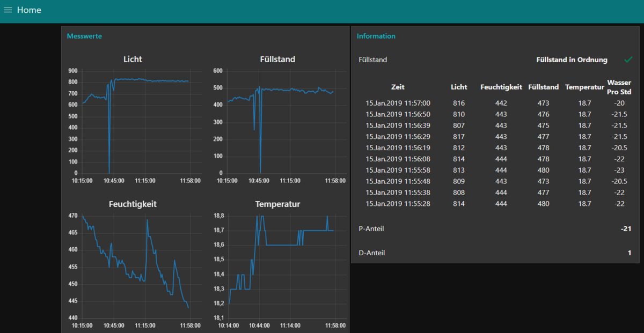Click the green Füllstand status checkmark
Viewport: 644px width, 333px height.
628,60
